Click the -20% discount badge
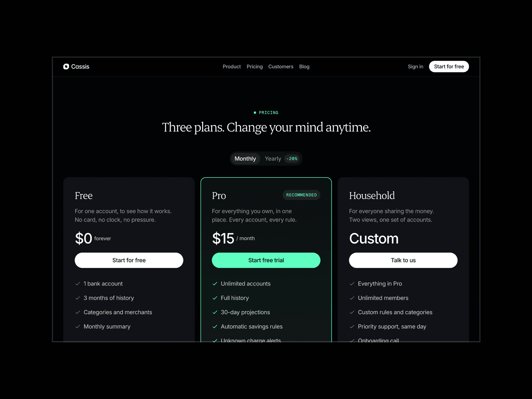 click(292, 158)
